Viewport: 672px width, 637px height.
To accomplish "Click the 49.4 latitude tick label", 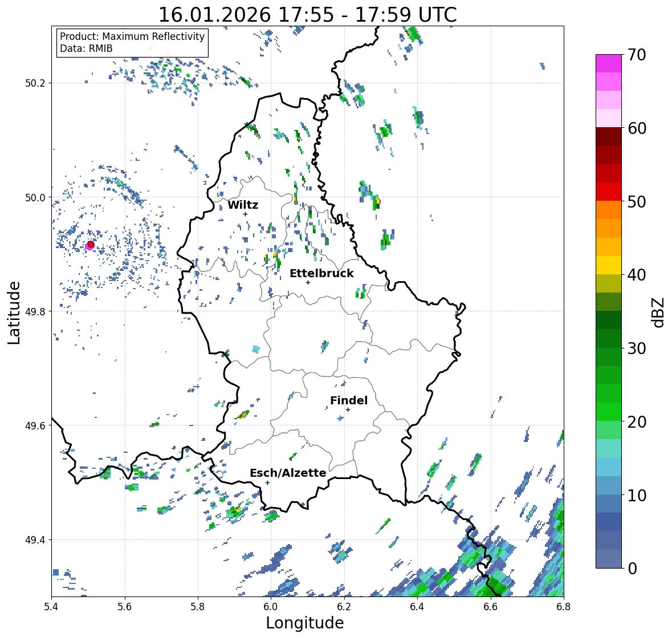I will [35, 540].
